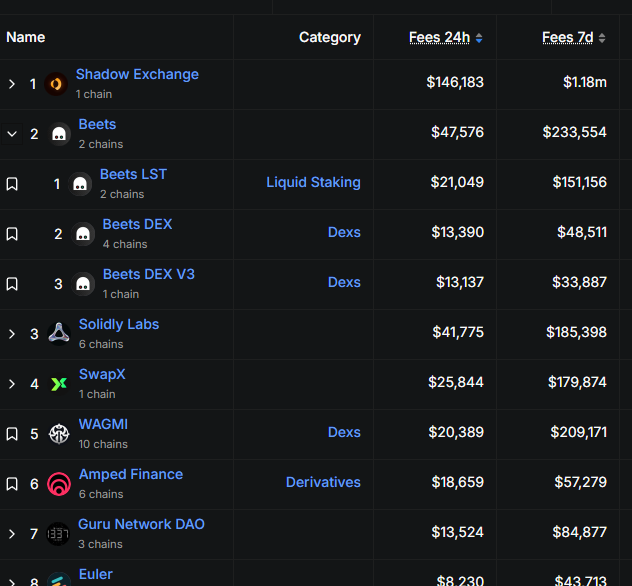Open the SwapX link
632x586 pixels.
(102, 374)
